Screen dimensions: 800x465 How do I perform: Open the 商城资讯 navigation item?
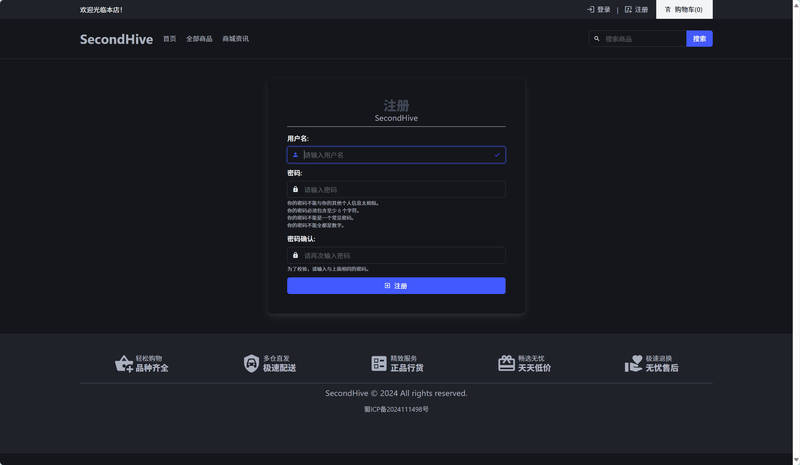click(235, 39)
